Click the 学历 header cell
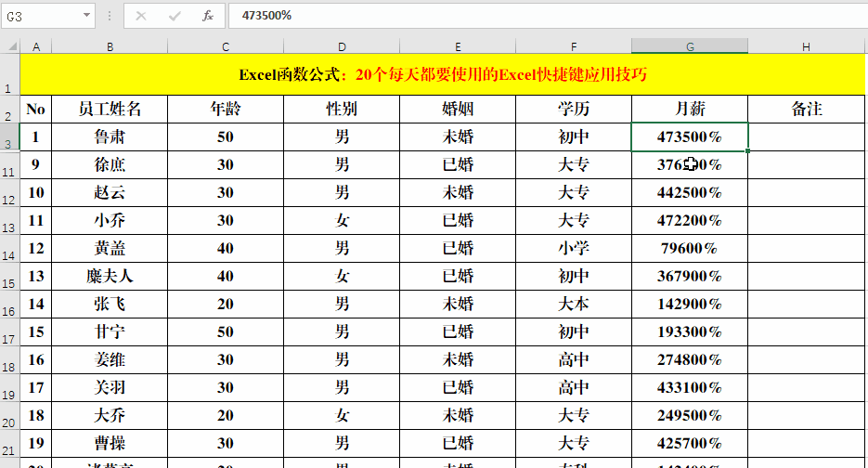Screen dimensions: 868x468 574,110
